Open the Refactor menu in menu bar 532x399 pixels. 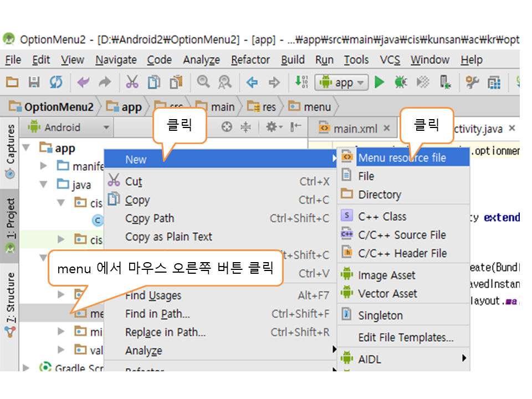250,60
